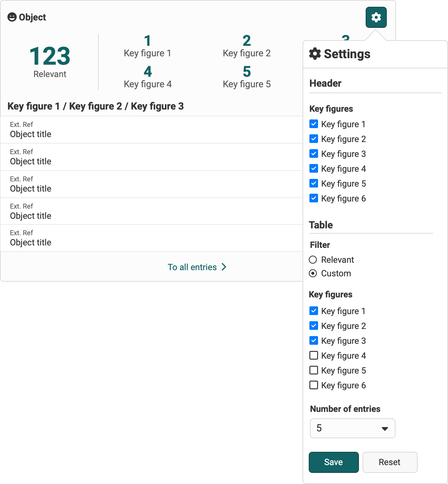Click the chevron arrow next to To all entries
Screen dimensions: 448x484
click(224, 267)
